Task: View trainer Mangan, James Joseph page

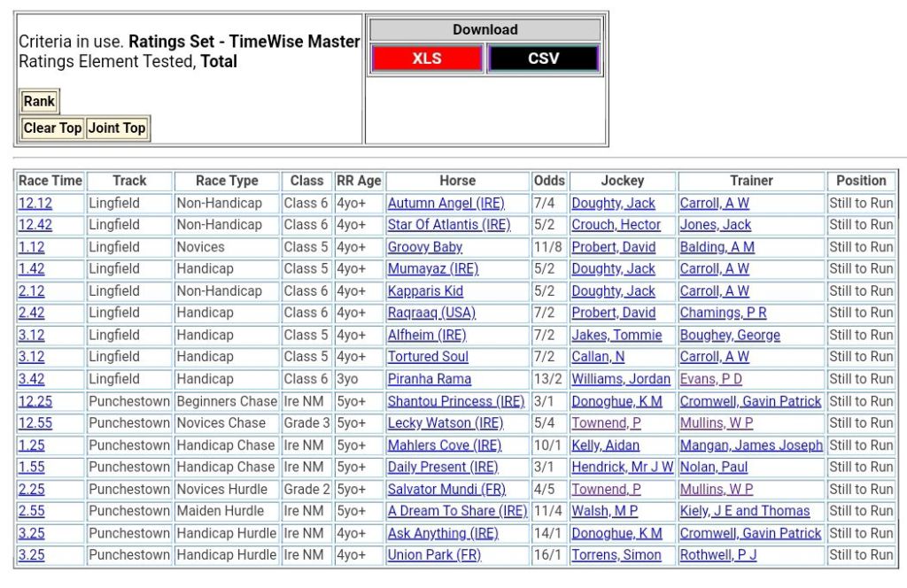Action: click(x=751, y=445)
